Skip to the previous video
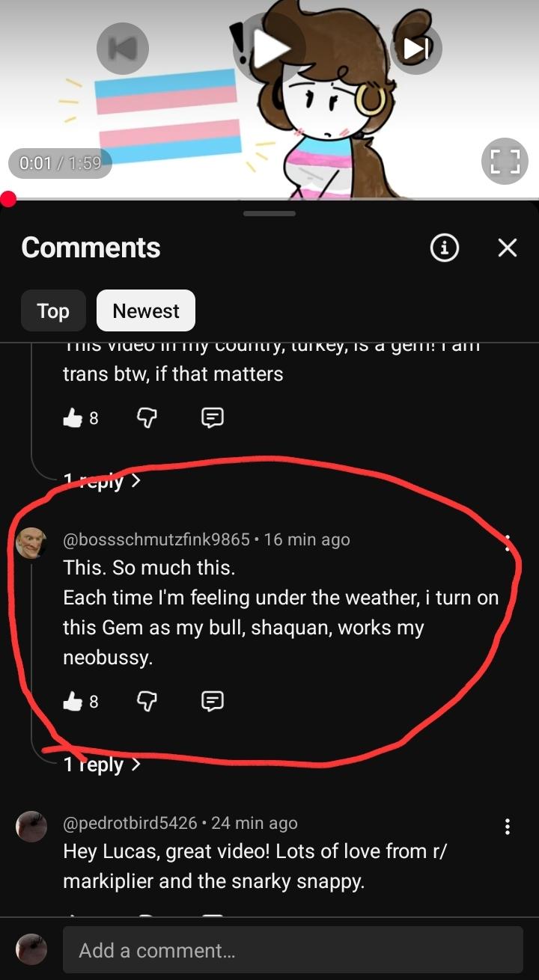Screen dimensions: 539x980 click(123, 48)
